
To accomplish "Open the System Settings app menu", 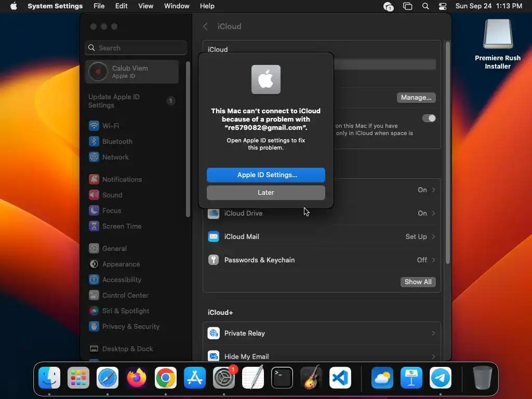I will tap(55, 6).
